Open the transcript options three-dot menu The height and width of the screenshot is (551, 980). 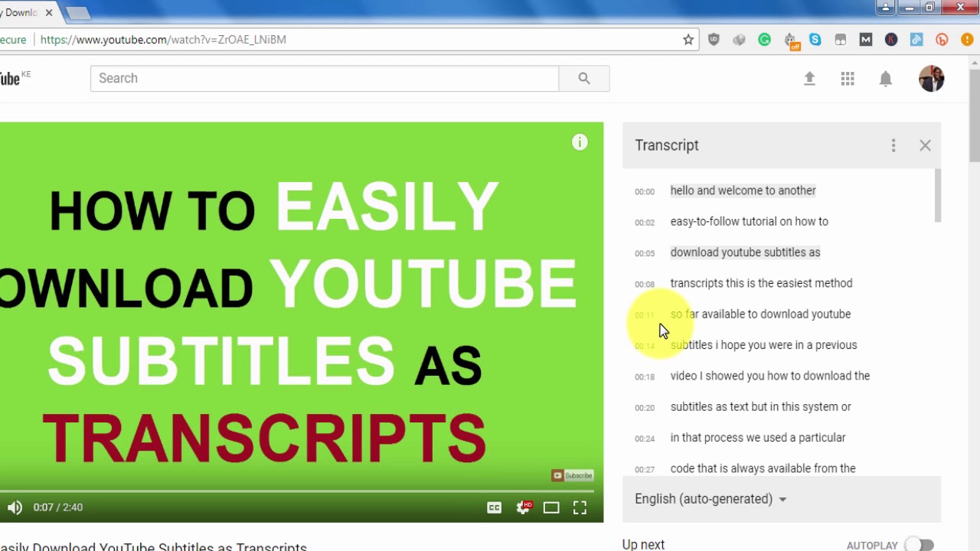[893, 145]
